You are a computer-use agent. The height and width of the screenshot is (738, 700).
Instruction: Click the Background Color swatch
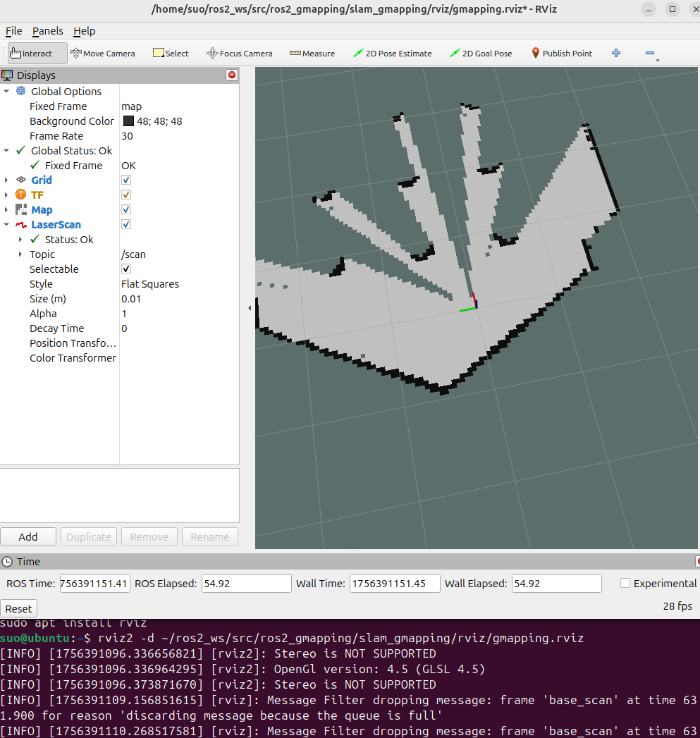click(x=128, y=121)
